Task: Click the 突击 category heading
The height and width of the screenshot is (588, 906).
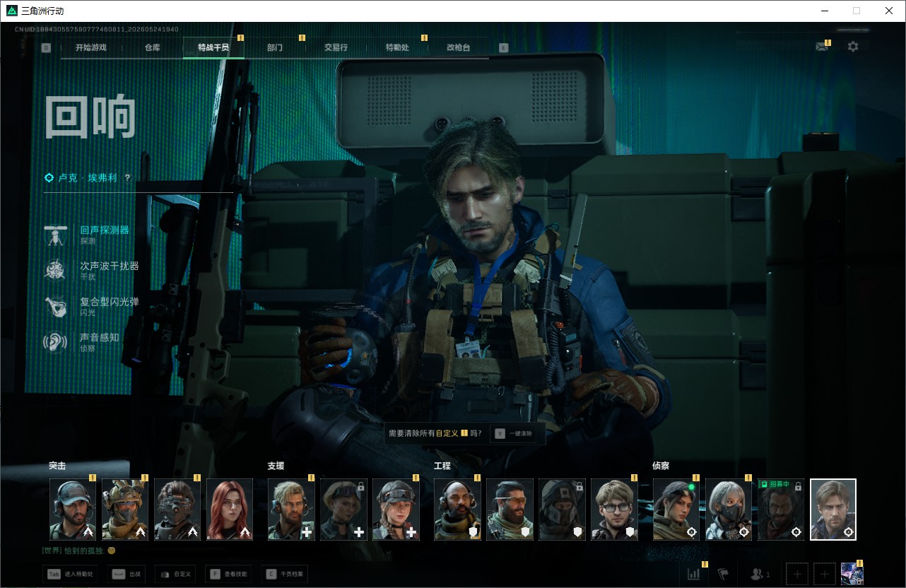Action: click(x=57, y=466)
